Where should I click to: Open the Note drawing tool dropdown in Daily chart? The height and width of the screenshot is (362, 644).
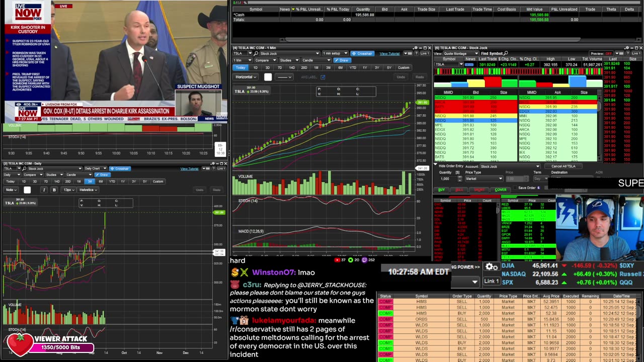(11, 190)
